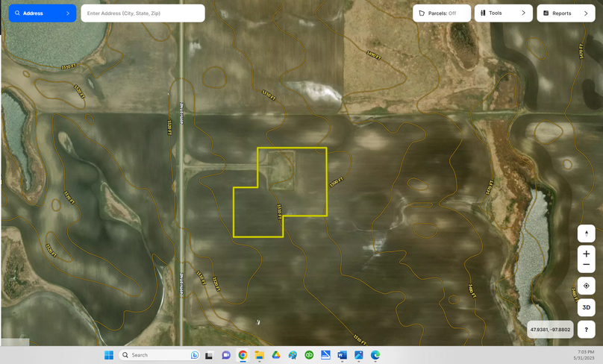Launch Google Drive from the taskbar
The width and height of the screenshot is (603, 364).
click(x=275, y=355)
